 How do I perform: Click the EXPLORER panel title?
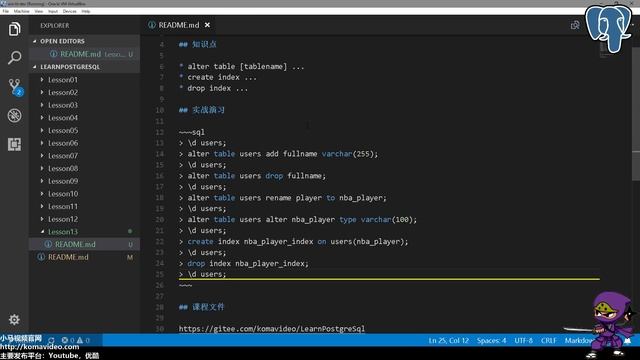tap(55, 25)
